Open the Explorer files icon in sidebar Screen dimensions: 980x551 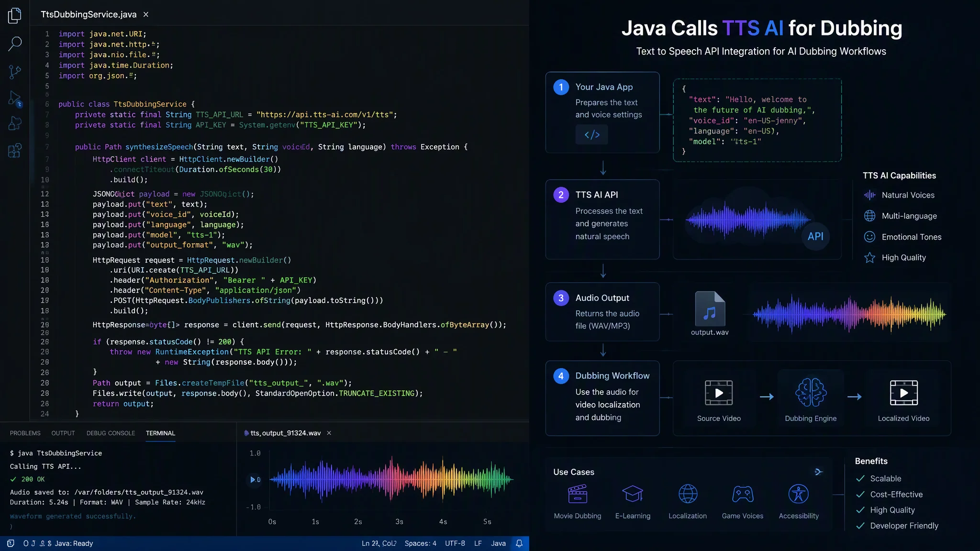coord(15,15)
